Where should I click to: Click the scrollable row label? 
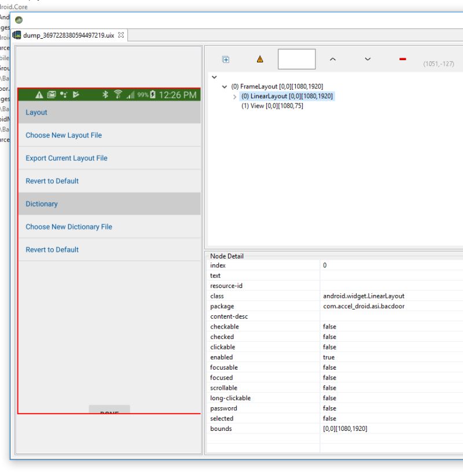[x=223, y=388]
